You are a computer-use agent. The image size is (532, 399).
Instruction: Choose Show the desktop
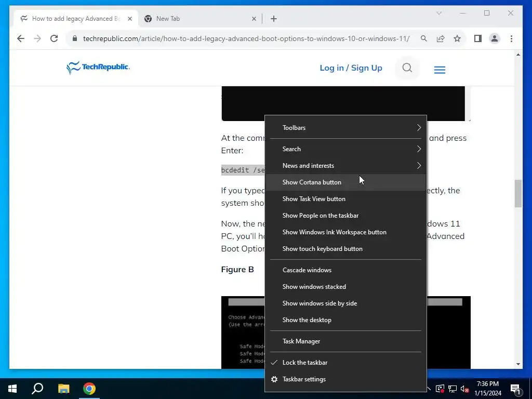point(345,320)
